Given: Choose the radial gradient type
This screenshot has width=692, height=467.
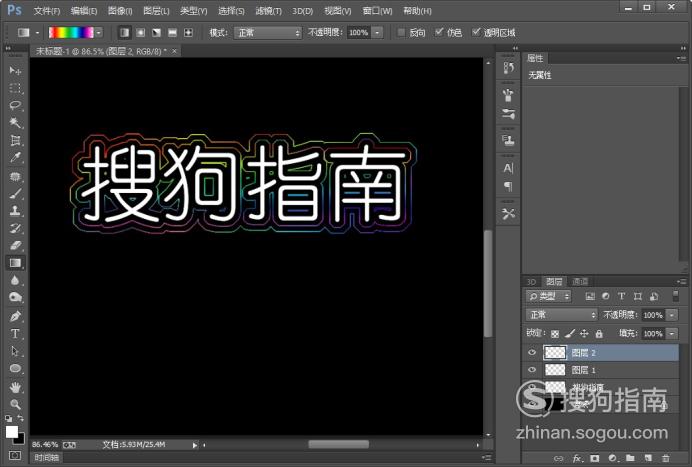Looking at the screenshot, I should [140, 33].
